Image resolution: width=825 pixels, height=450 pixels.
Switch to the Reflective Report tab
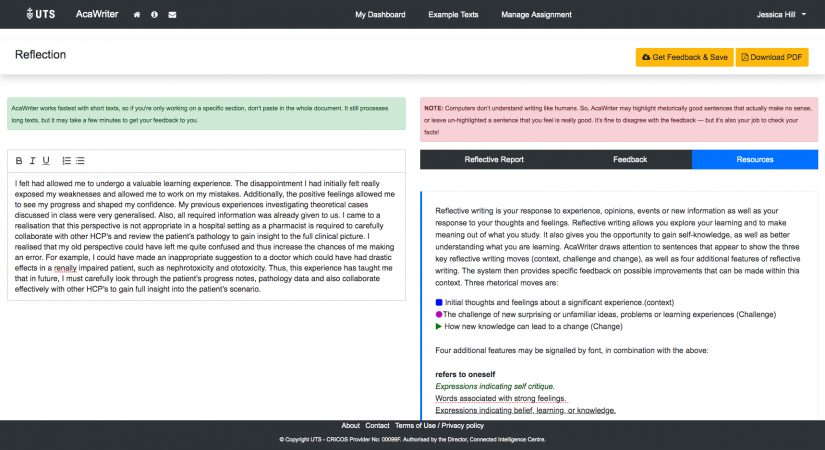click(494, 159)
